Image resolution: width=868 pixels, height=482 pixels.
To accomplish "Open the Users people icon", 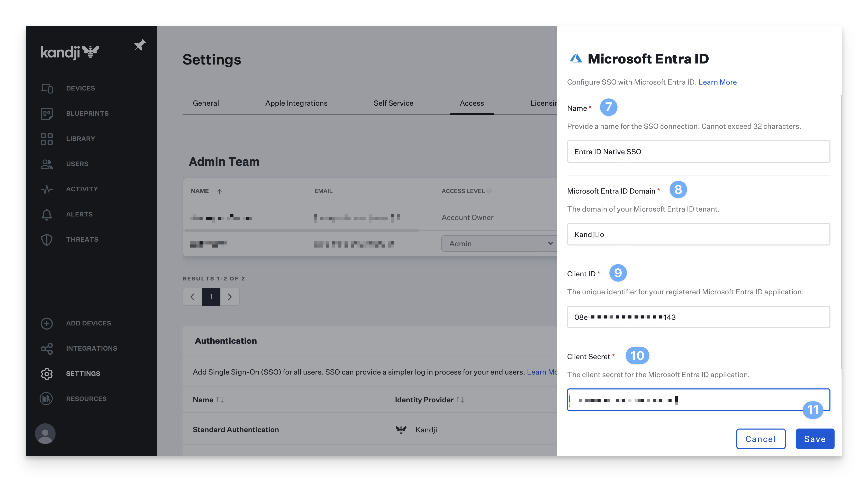I will point(47,164).
